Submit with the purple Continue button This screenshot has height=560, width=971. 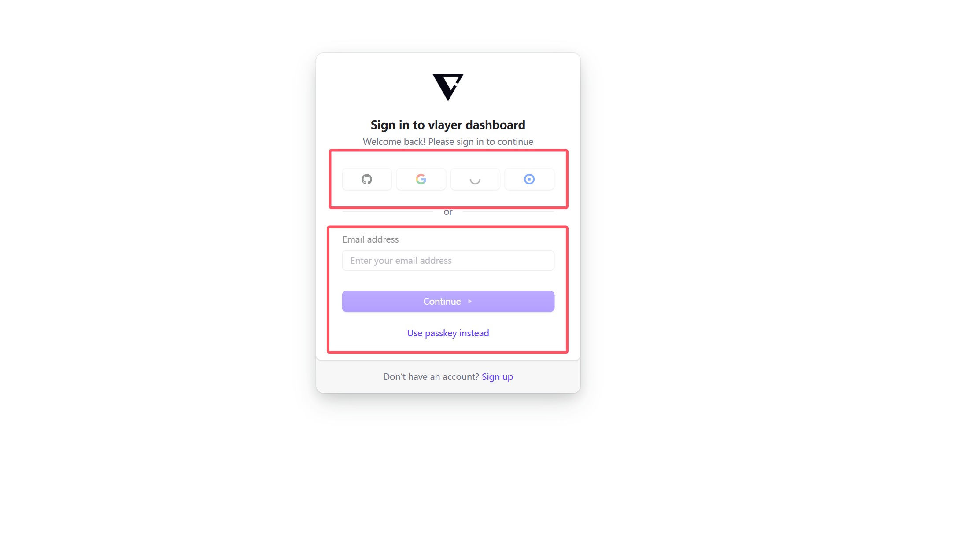tap(448, 302)
